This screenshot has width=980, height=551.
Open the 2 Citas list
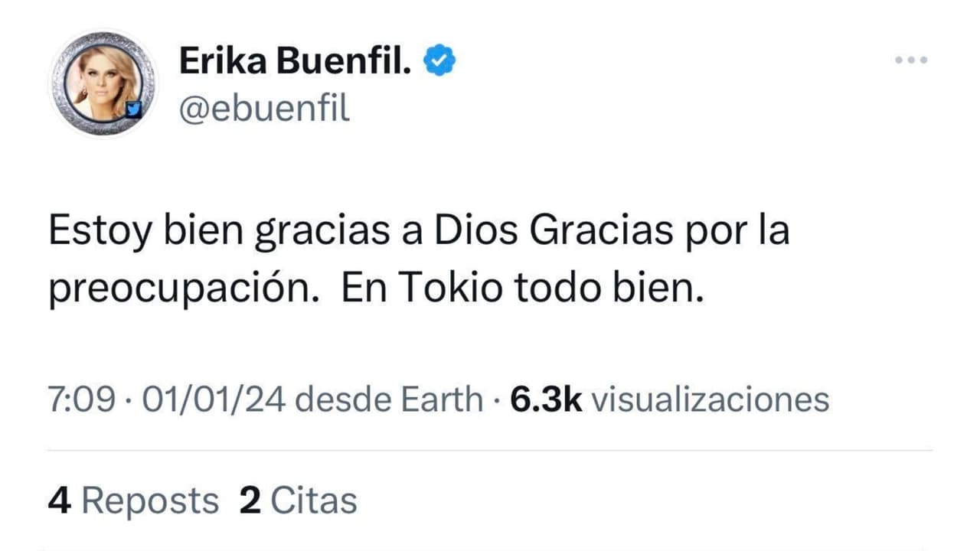click(296, 499)
